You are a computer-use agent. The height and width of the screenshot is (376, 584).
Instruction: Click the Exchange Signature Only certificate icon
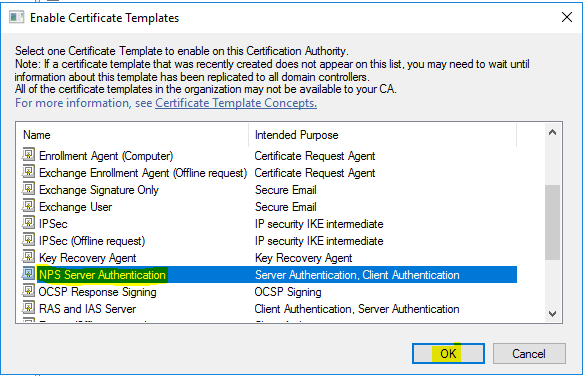tap(28, 189)
